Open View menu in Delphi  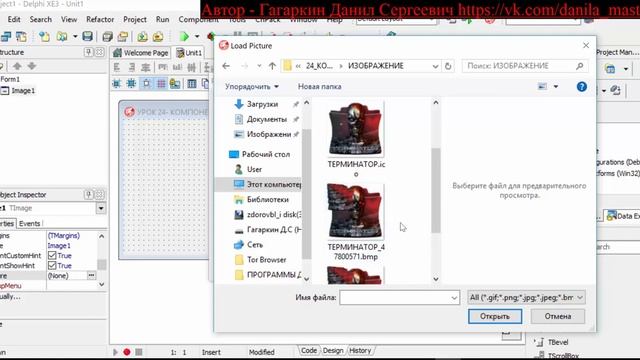(69, 19)
